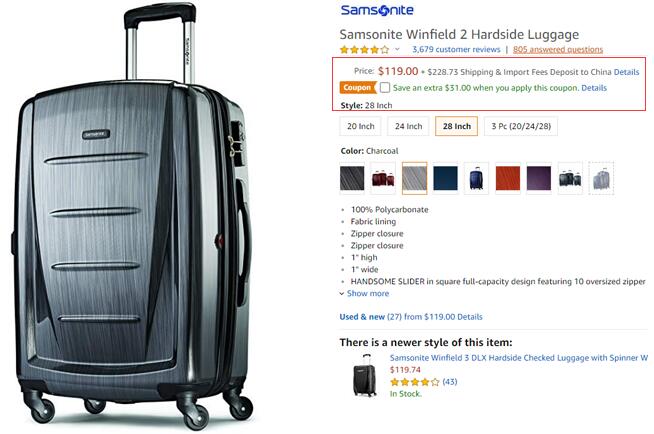
Task: Click the Samsonite brand logo
Action: [377, 10]
